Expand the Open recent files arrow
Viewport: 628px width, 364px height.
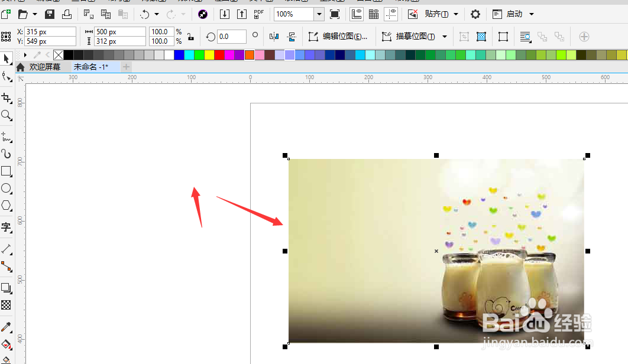click(x=35, y=14)
